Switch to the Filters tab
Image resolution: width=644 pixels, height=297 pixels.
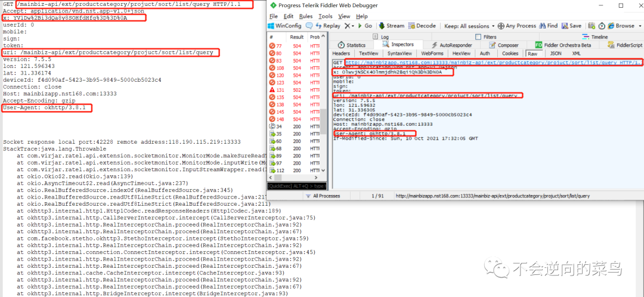(x=487, y=37)
